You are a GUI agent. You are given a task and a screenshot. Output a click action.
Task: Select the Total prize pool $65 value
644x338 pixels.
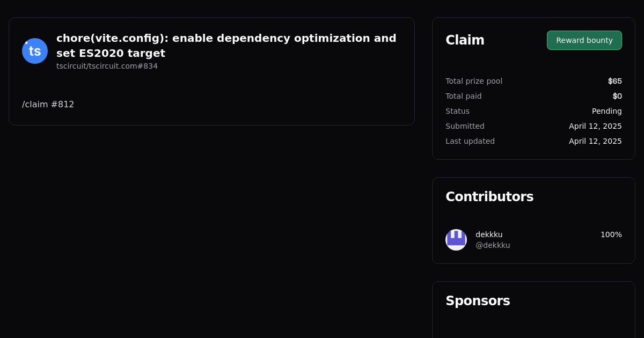(x=614, y=81)
